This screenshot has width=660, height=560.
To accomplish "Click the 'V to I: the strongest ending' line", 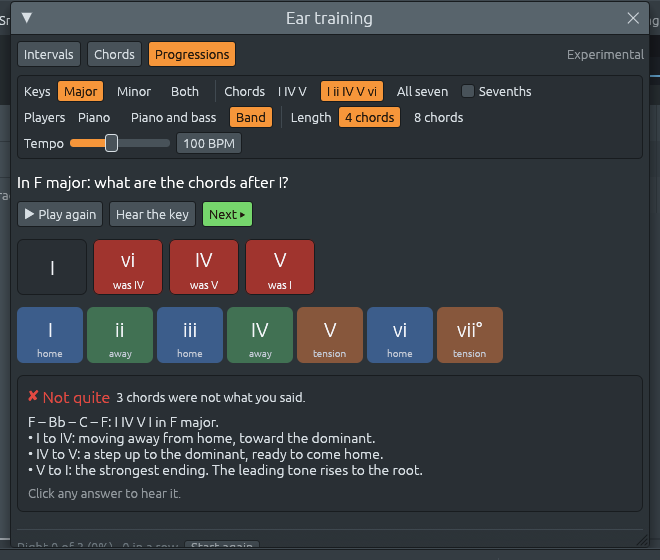I will [x=225, y=470].
